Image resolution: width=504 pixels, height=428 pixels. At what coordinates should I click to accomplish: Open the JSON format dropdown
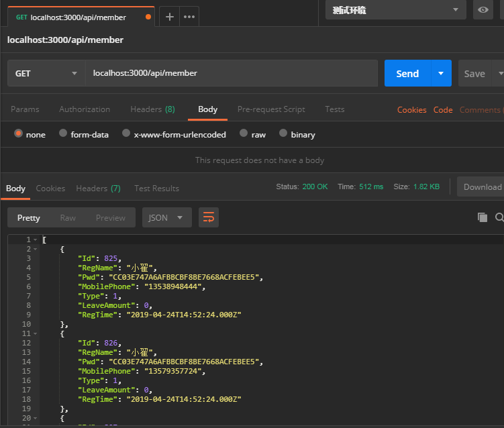click(166, 217)
